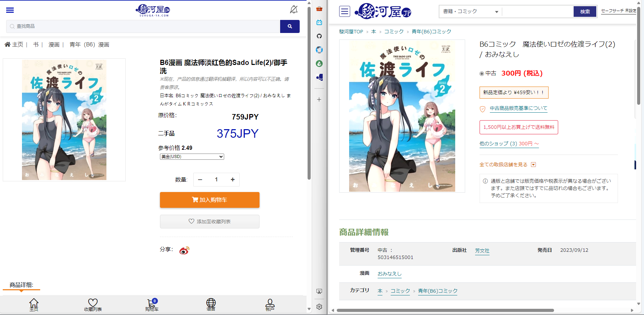Click the magnifier search icon
The width and height of the screenshot is (644, 315).
point(290,26)
